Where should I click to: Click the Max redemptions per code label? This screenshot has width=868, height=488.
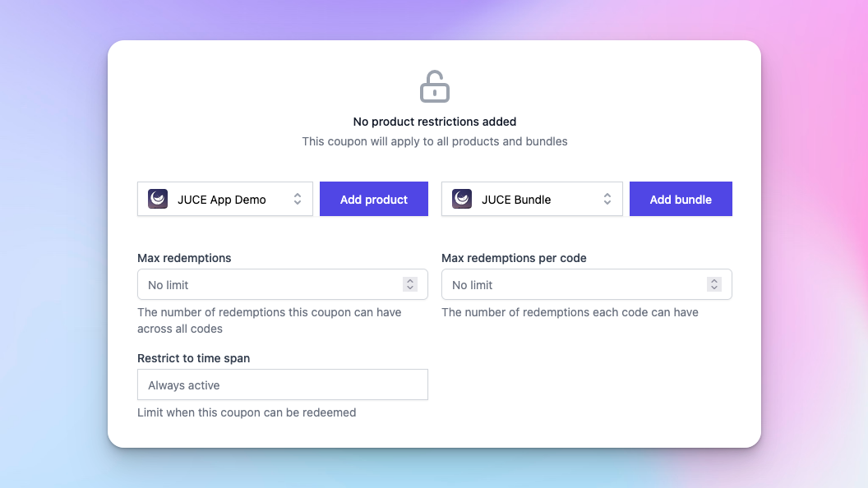514,258
